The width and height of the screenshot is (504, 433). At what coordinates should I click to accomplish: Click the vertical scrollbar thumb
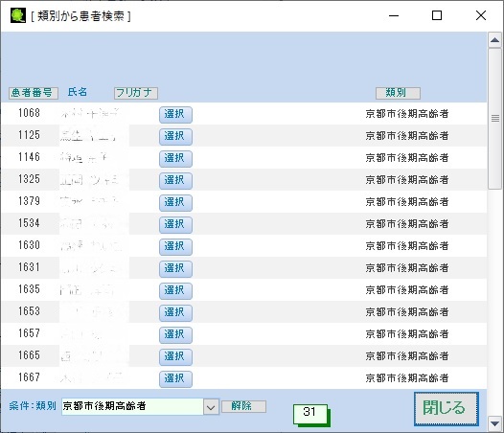coord(495,119)
